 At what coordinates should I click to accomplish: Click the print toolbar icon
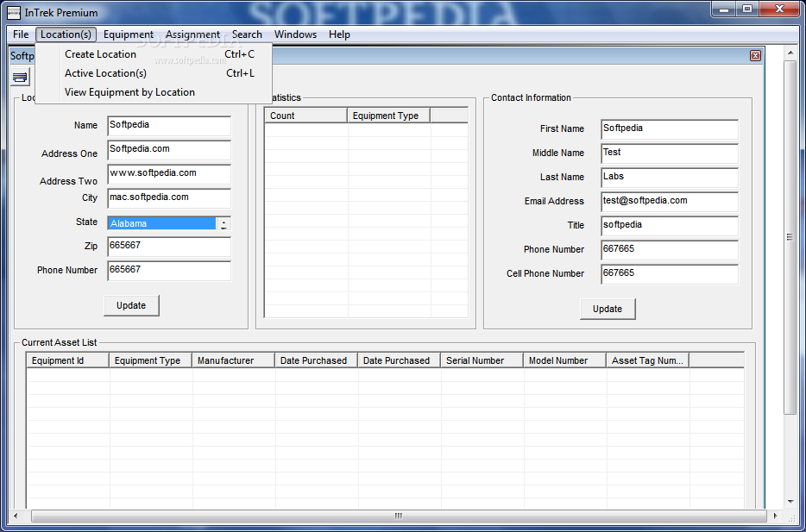[x=20, y=78]
